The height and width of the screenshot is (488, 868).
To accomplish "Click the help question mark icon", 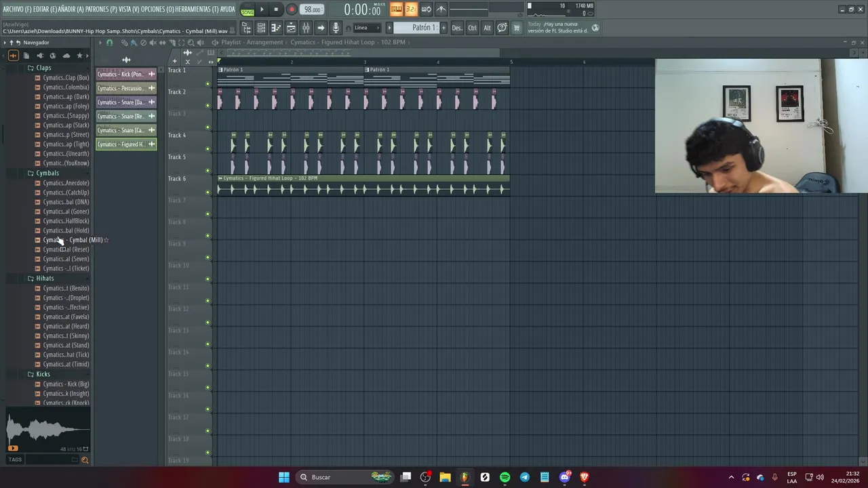I will [502, 28].
